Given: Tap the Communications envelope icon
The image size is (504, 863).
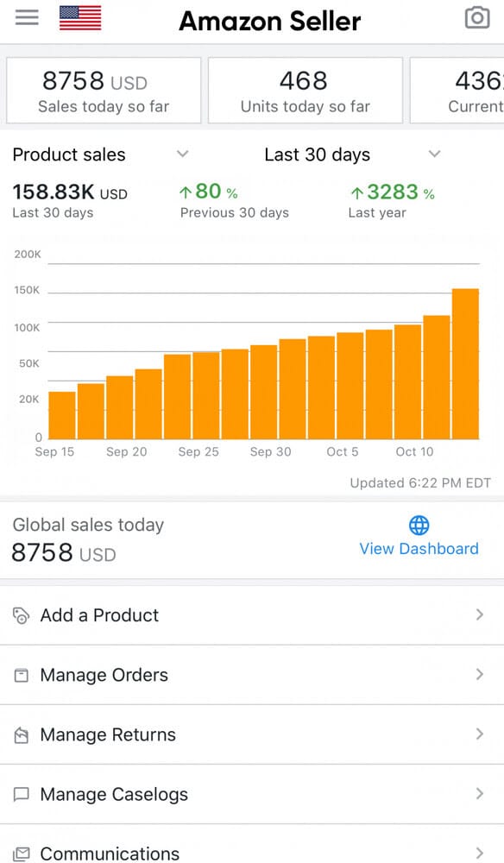Looking at the screenshot, I should 21,854.
